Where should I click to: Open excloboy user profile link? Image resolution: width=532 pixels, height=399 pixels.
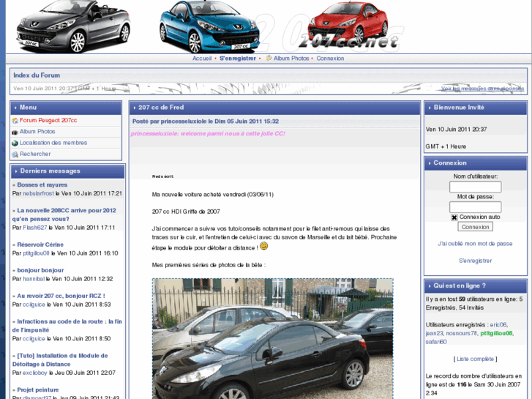tap(34, 373)
